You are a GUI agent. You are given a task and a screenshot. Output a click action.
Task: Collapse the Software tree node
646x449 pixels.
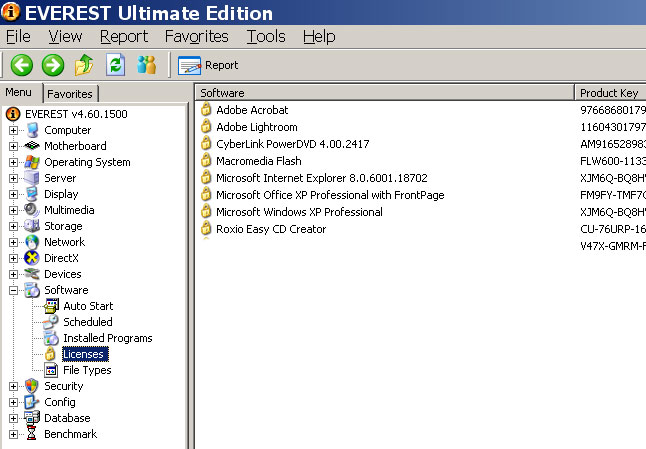(13, 290)
